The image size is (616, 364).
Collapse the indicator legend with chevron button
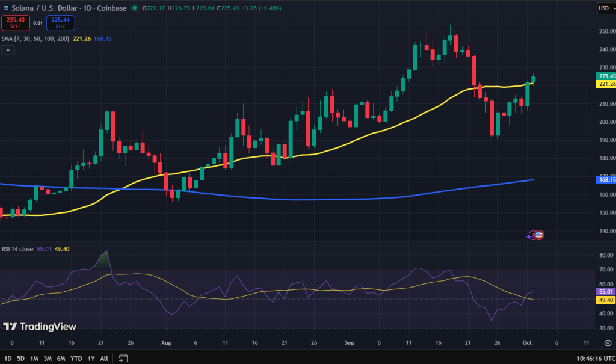tap(8, 51)
